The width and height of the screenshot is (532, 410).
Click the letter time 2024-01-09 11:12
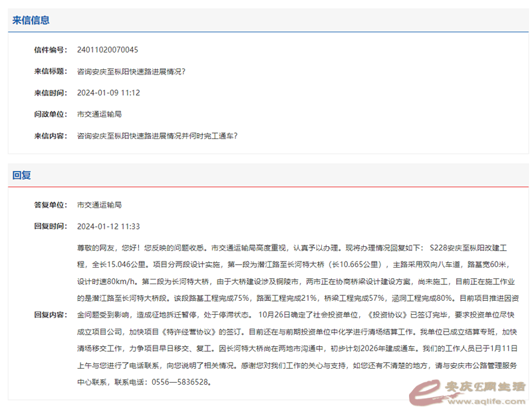108,93
